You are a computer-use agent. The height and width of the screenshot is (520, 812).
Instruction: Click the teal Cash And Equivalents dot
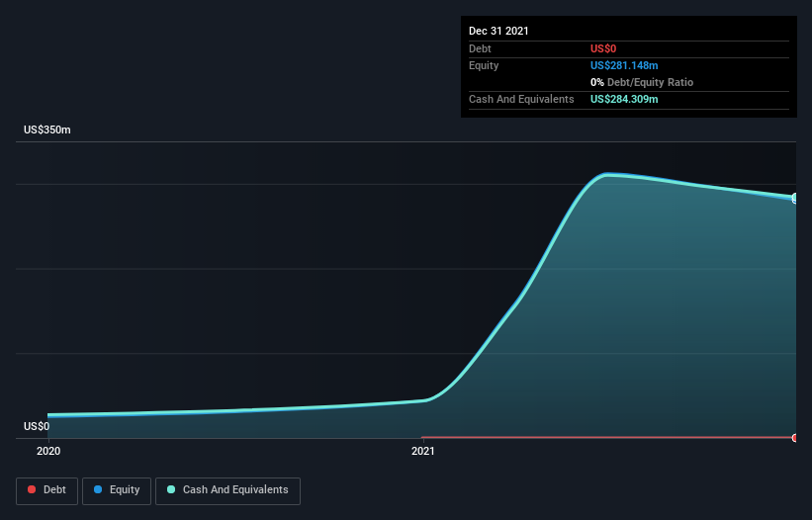pyautogui.click(x=171, y=489)
